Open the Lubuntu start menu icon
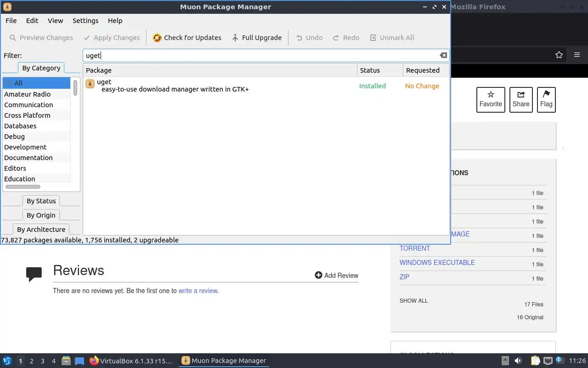Viewport: 588px width, 368px height. point(7,361)
